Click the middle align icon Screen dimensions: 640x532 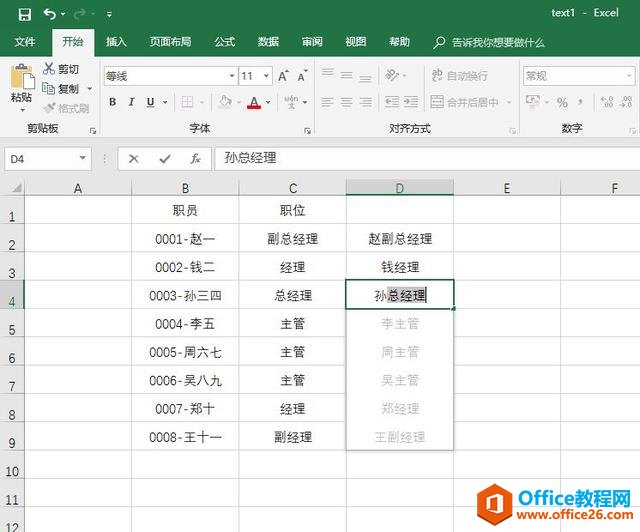(347, 76)
